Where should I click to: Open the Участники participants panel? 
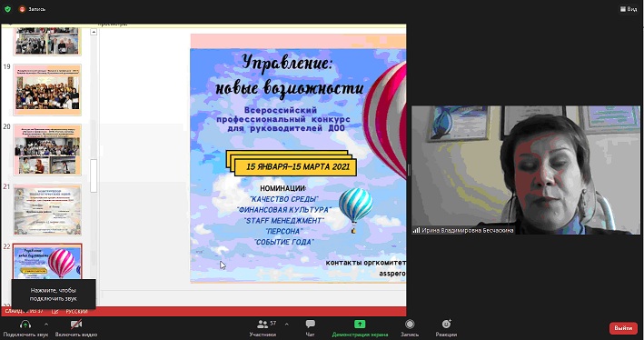tap(263, 328)
